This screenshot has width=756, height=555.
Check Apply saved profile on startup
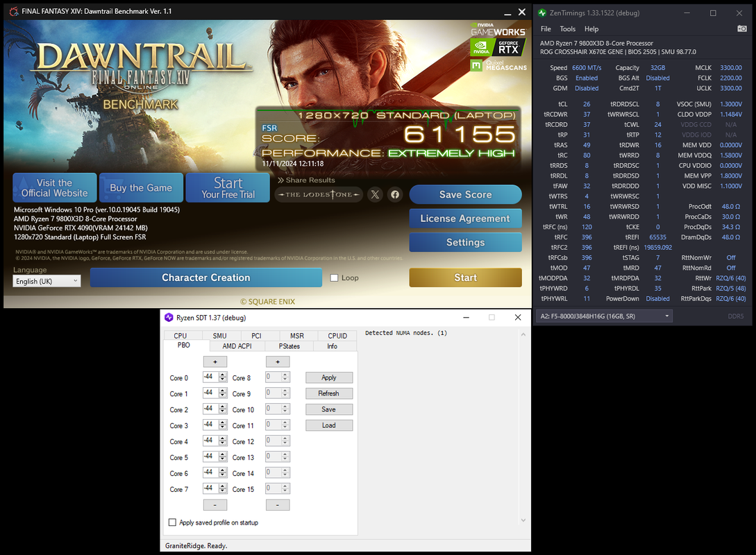pyautogui.click(x=172, y=522)
